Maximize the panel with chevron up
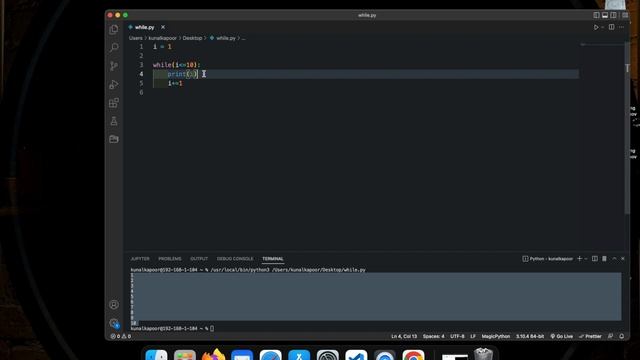 (614, 259)
